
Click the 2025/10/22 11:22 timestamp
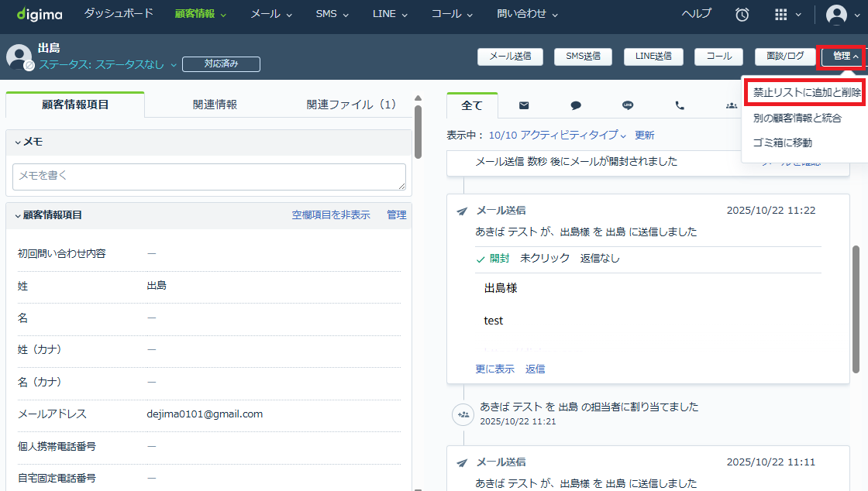click(x=770, y=211)
